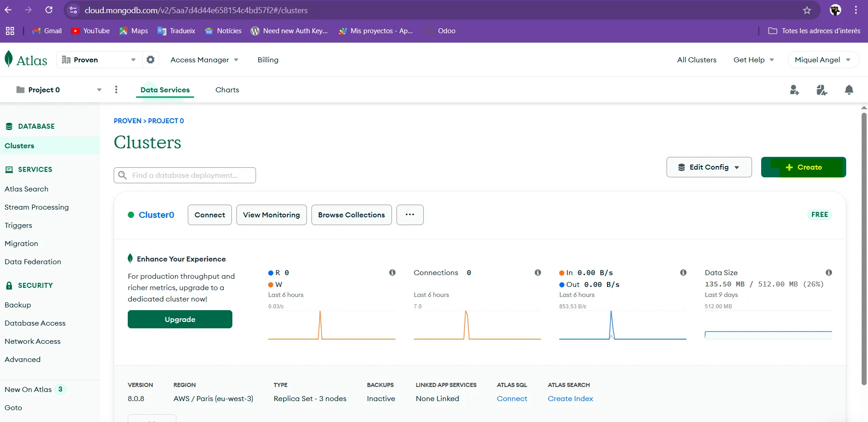Screen dimensions: 868x422
Task: Click the organization settings gear icon
Action: pyautogui.click(x=151, y=60)
